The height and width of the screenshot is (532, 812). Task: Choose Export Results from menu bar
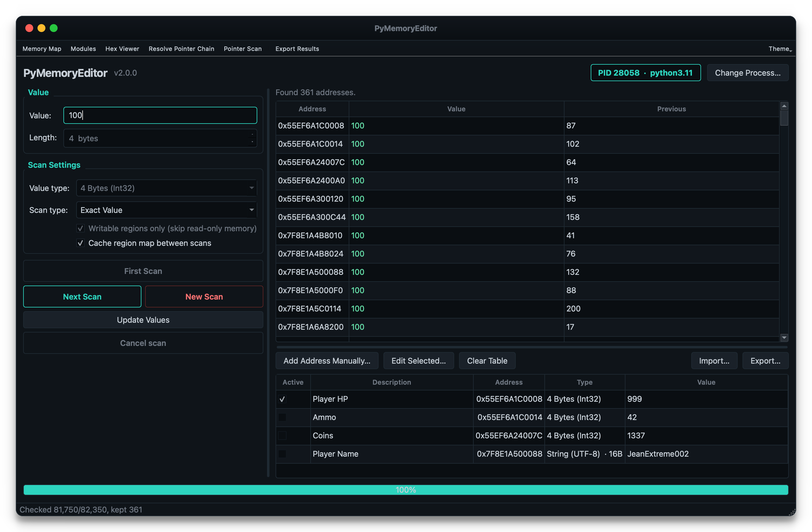[297, 49]
